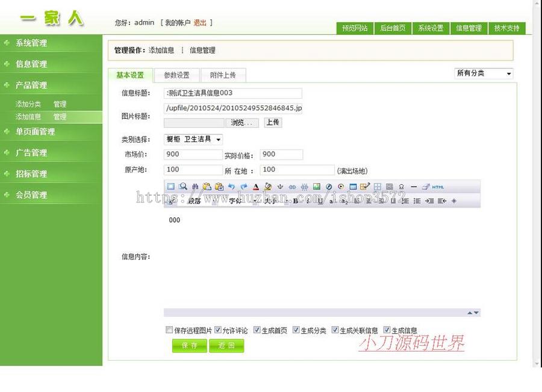Switch to the 参数设置 tab
The image size is (542, 392).
[176, 75]
